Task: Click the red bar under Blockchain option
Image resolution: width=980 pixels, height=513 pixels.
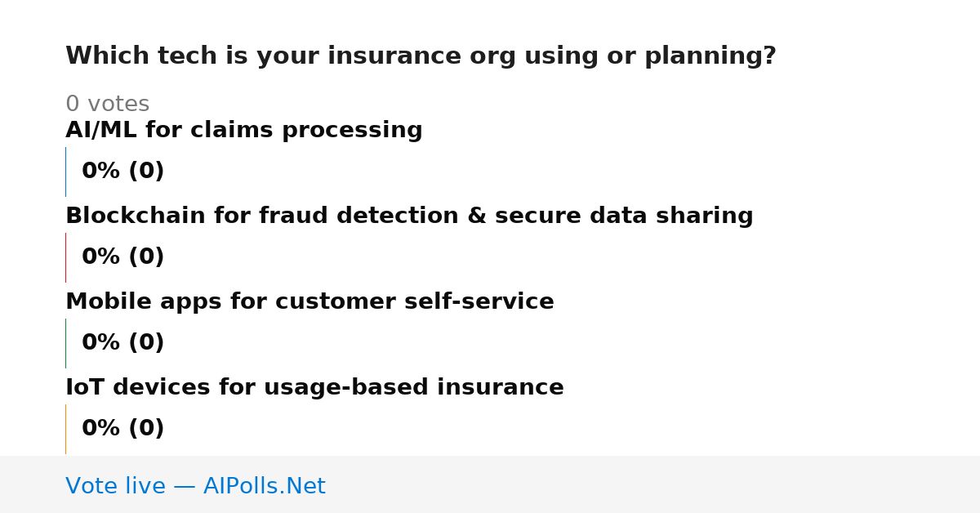Action: 65,257
